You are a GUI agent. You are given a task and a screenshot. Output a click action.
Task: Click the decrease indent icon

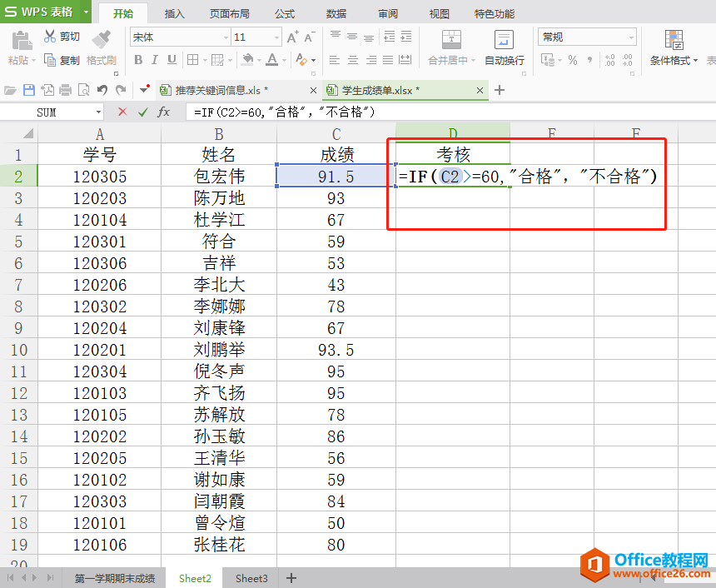[x=390, y=37]
